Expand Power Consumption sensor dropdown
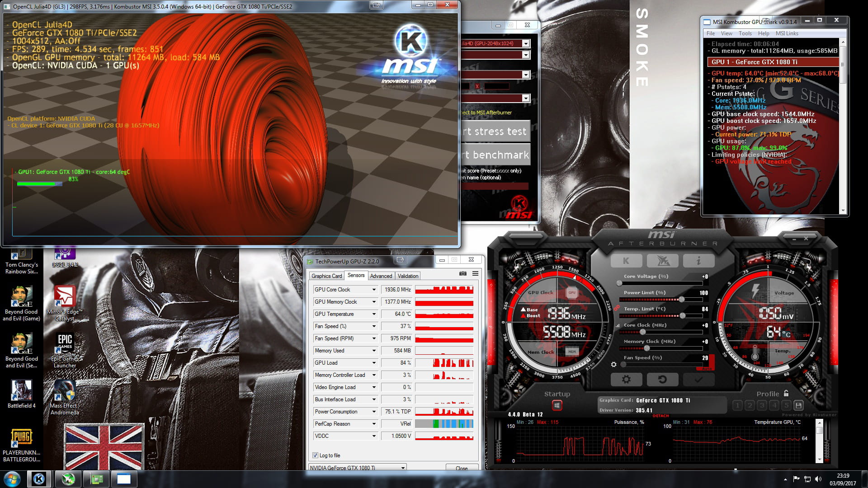868x488 pixels. (x=374, y=412)
